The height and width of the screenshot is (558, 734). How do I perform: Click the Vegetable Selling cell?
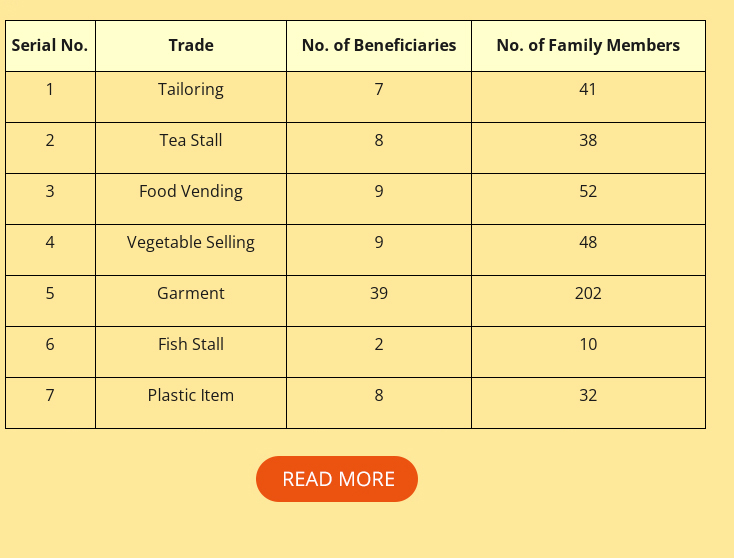pyautogui.click(x=191, y=250)
